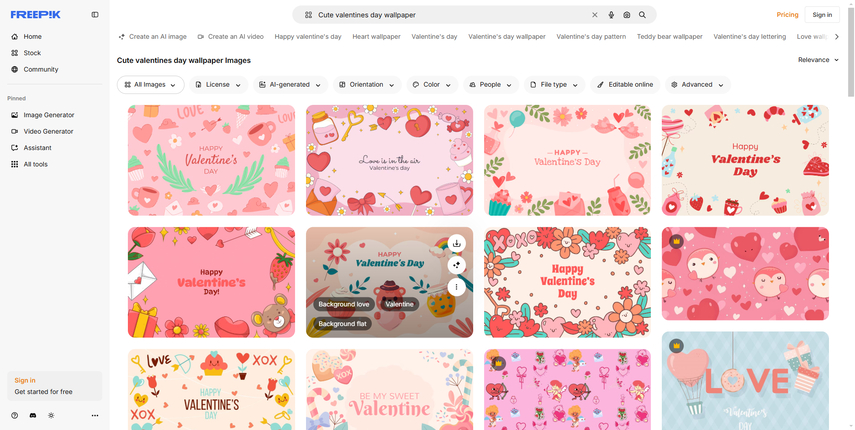Toggle light/dark theme sun icon
The width and height of the screenshot is (855, 430).
click(x=51, y=415)
